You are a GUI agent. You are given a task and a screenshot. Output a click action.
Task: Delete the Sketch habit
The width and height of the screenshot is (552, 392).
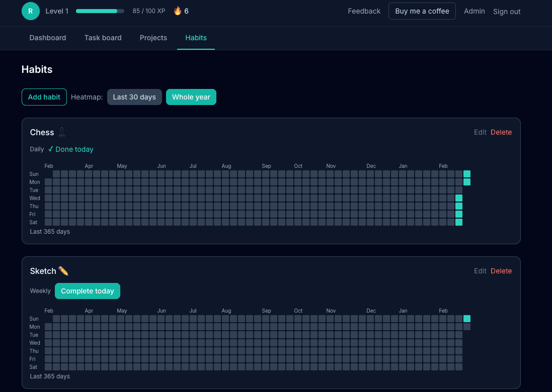pyautogui.click(x=501, y=270)
